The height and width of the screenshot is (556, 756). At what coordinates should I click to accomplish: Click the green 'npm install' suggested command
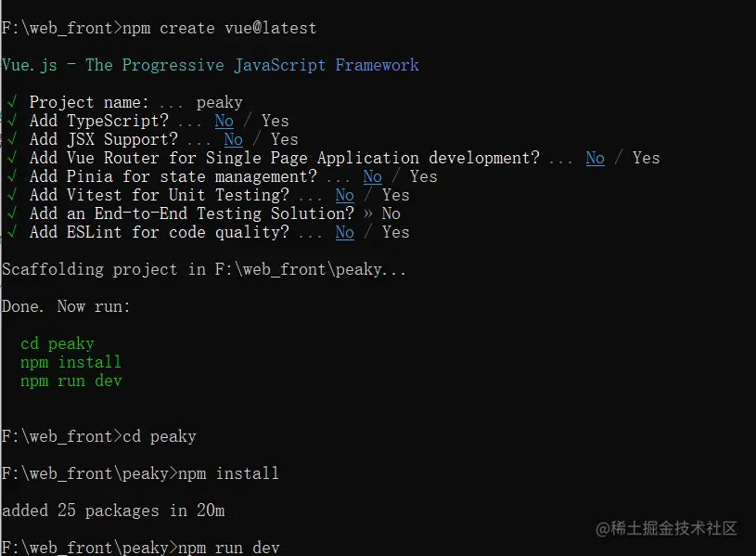click(71, 362)
